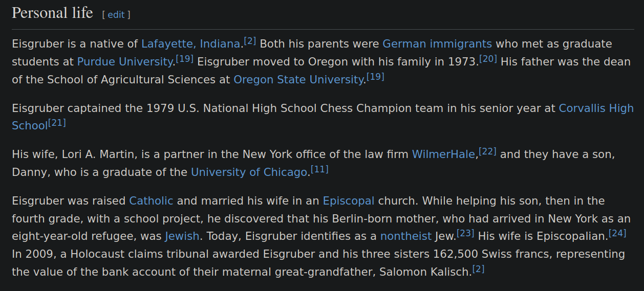This screenshot has width=644, height=291.
Task: Open the German immigrants link
Action: pyautogui.click(x=437, y=44)
